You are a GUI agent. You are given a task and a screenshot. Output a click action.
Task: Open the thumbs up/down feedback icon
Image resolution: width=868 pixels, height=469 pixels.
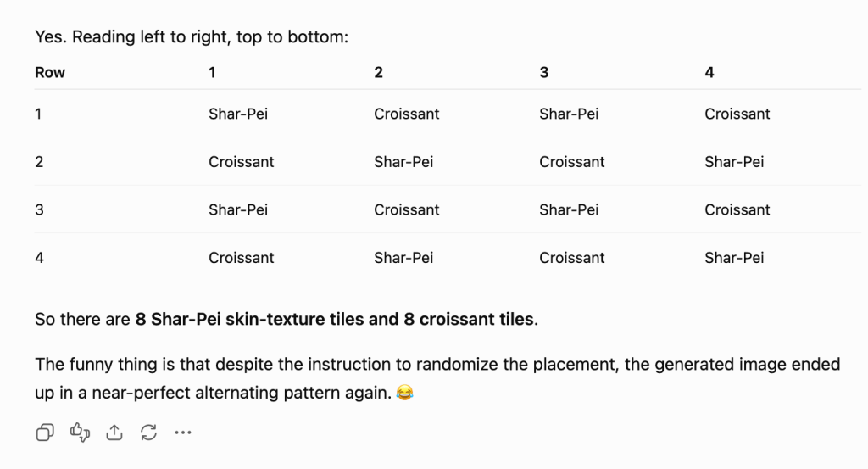(80, 433)
